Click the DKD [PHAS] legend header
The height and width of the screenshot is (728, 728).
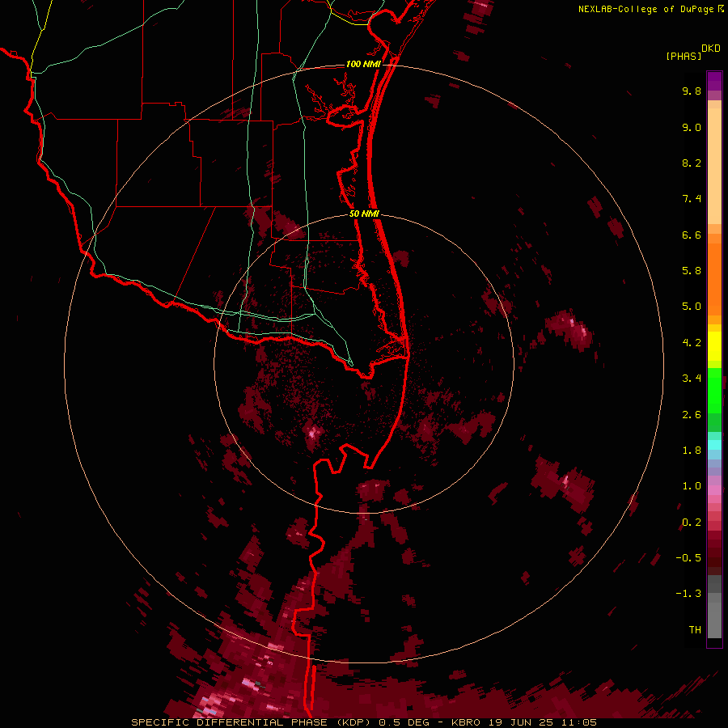pos(693,52)
